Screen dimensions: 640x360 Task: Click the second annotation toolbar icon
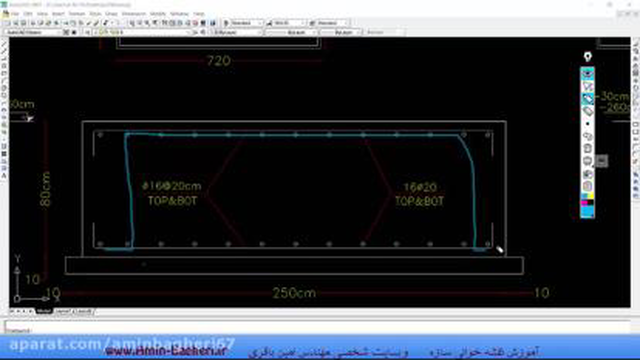[x=587, y=86]
